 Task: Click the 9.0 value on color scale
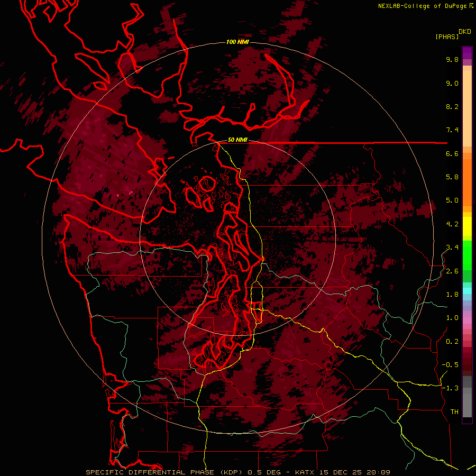click(452, 83)
